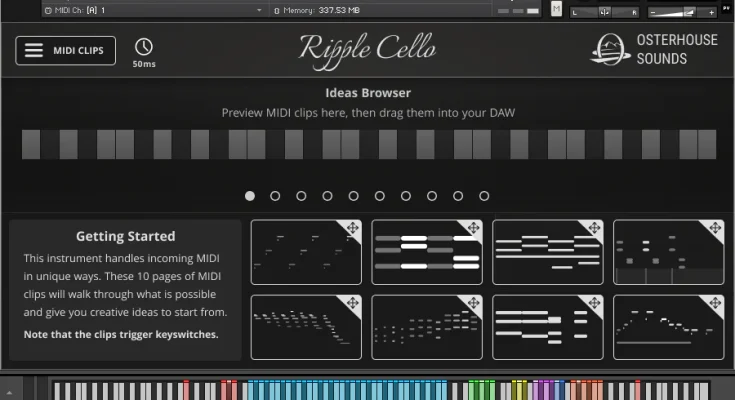Image resolution: width=735 pixels, height=400 pixels.
Task: Click the clock icon above 50ms
Action: [x=144, y=47]
